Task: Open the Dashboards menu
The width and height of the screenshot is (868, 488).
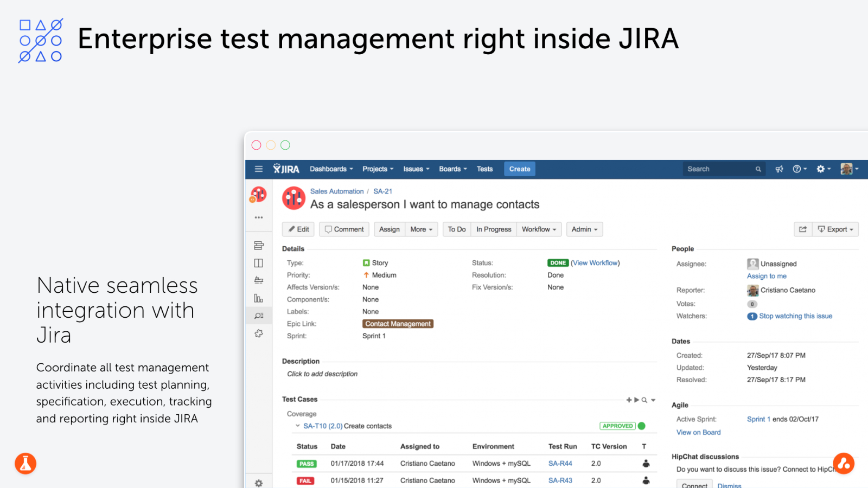Action: pyautogui.click(x=331, y=169)
